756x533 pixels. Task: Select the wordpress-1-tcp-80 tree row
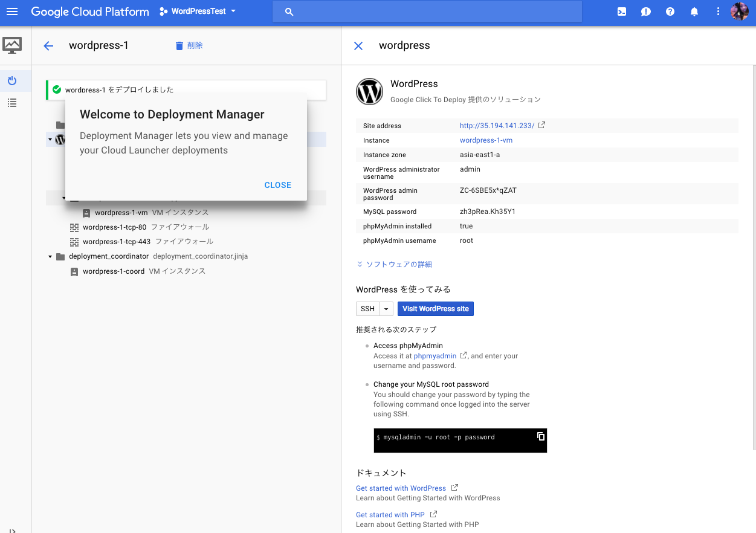coord(186,227)
